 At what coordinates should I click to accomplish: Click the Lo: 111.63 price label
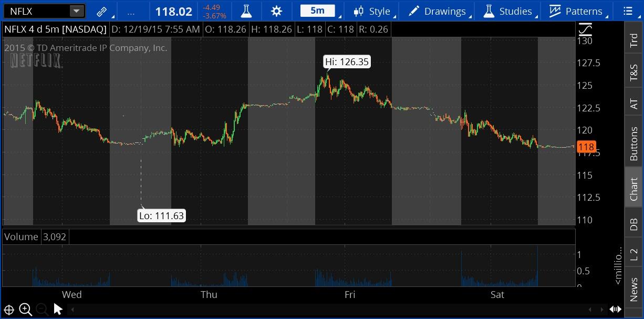pos(161,215)
